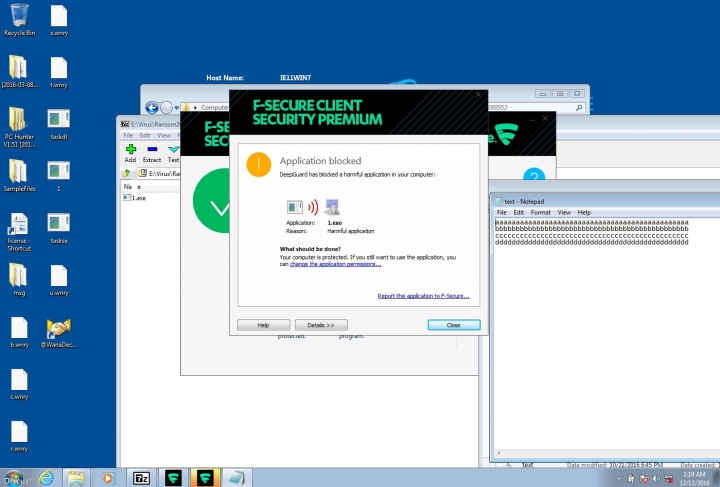
Task: Select the desktop icon named 1
Action: click(59, 176)
